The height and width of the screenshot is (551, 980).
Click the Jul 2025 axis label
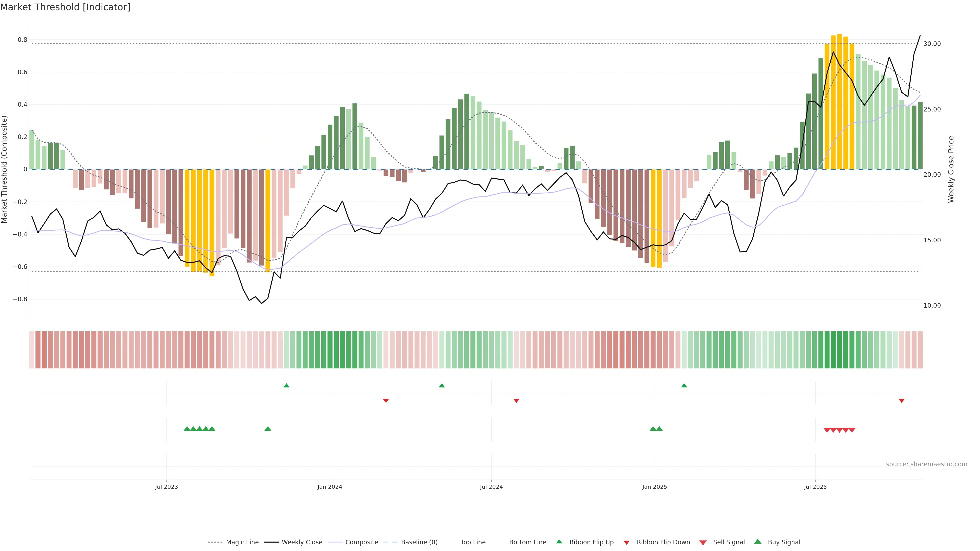pyautogui.click(x=815, y=487)
